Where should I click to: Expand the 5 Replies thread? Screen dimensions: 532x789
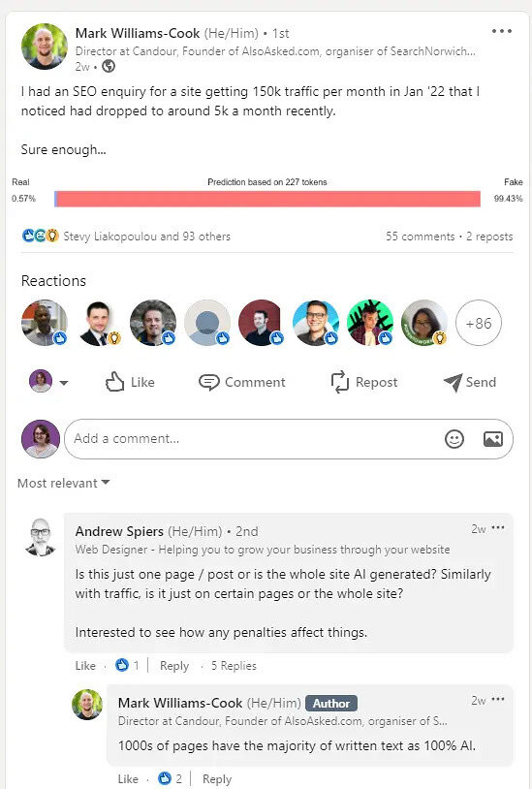click(234, 666)
